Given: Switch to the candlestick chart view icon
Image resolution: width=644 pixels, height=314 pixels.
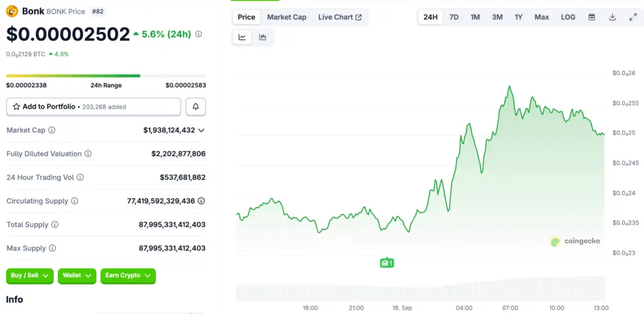Looking at the screenshot, I should tap(263, 37).
